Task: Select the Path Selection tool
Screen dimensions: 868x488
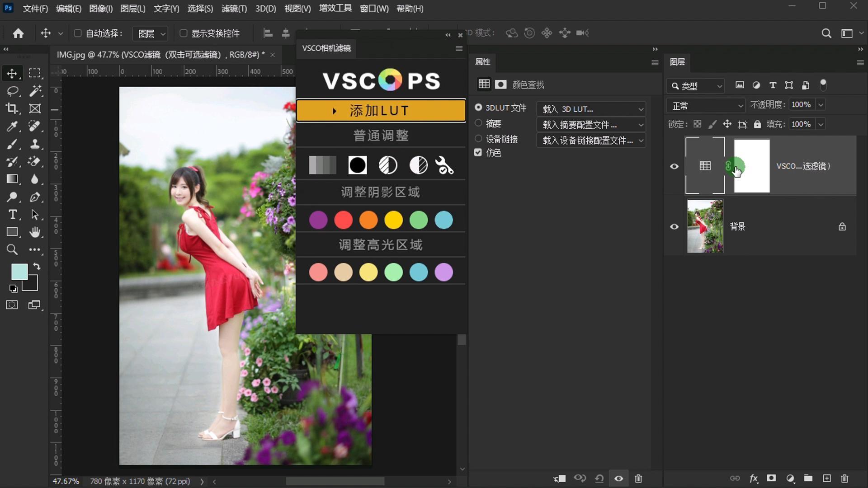Action: click(x=35, y=215)
